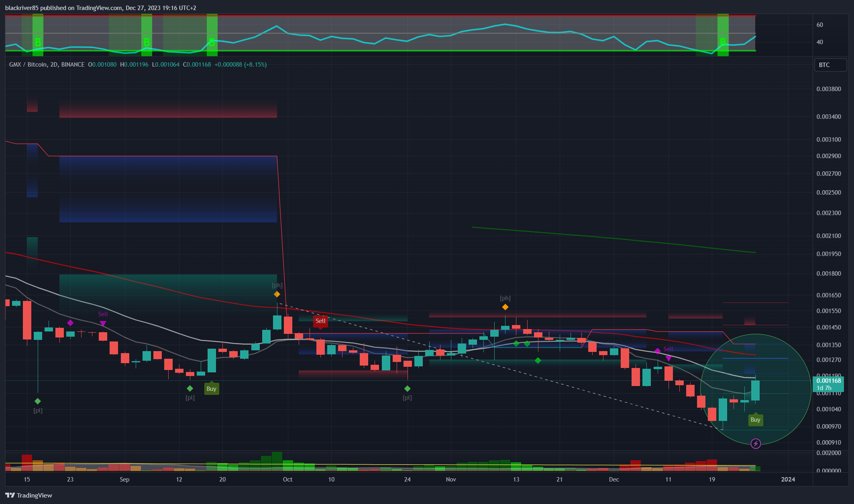The height and width of the screenshot is (504, 854).
Task: Click the 1d 7h bar countdown
Action: pyautogui.click(x=824, y=388)
